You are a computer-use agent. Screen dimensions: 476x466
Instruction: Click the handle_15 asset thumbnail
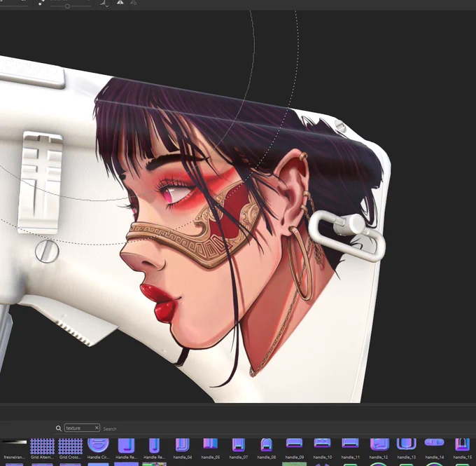click(462, 446)
